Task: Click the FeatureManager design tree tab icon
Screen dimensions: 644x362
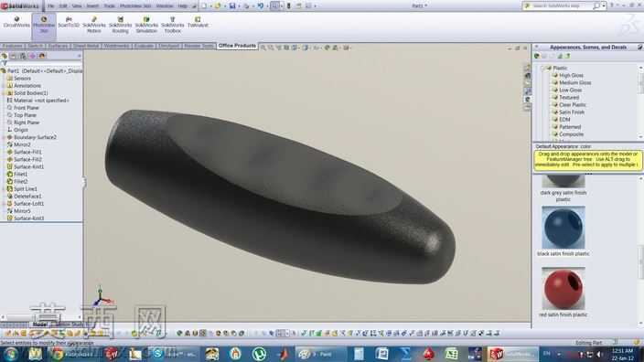Action: 5,56
